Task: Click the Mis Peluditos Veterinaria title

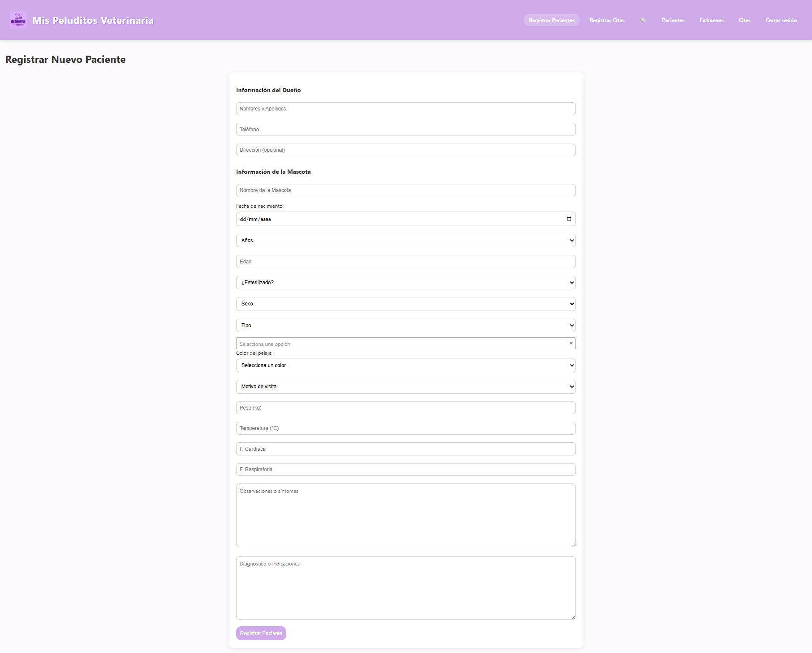Action: (93, 20)
